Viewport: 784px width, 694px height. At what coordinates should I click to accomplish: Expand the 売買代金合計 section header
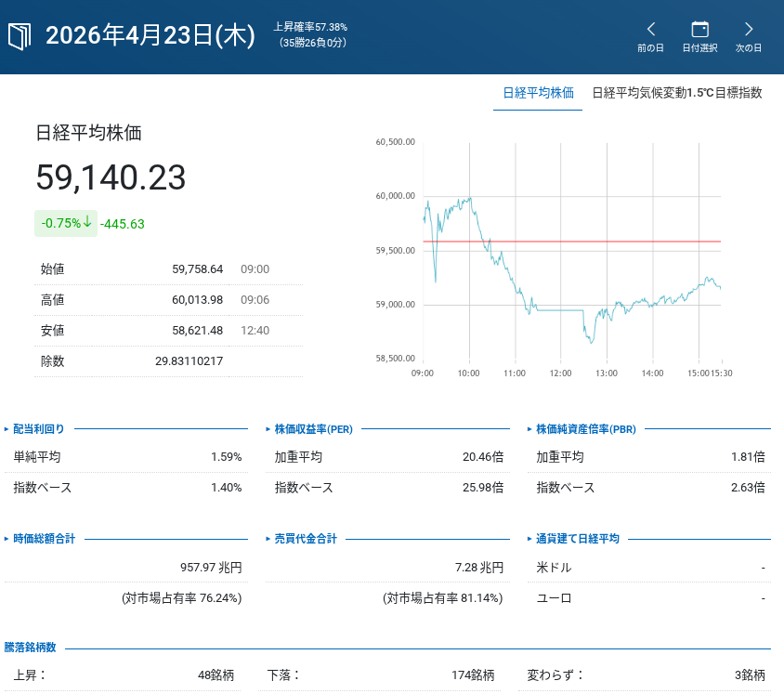[306, 539]
